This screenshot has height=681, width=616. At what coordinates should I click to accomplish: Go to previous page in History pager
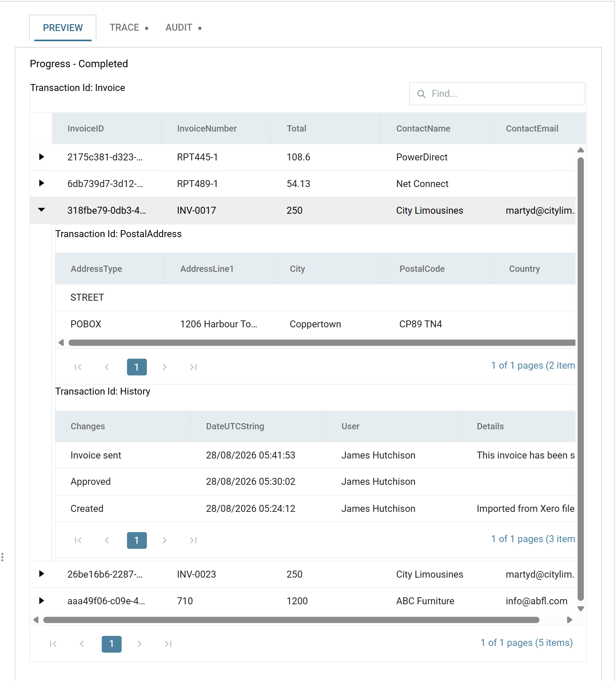[107, 540]
